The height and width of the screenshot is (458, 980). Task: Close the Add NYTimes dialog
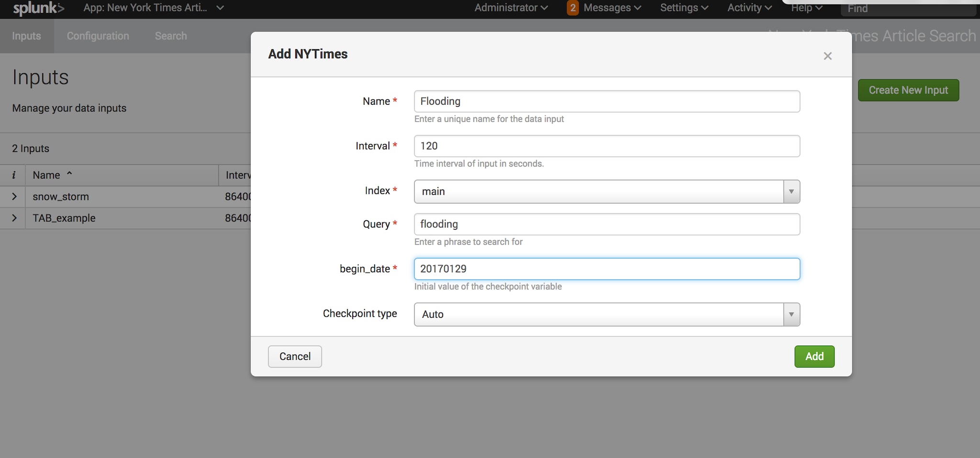[x=827, y=56]
